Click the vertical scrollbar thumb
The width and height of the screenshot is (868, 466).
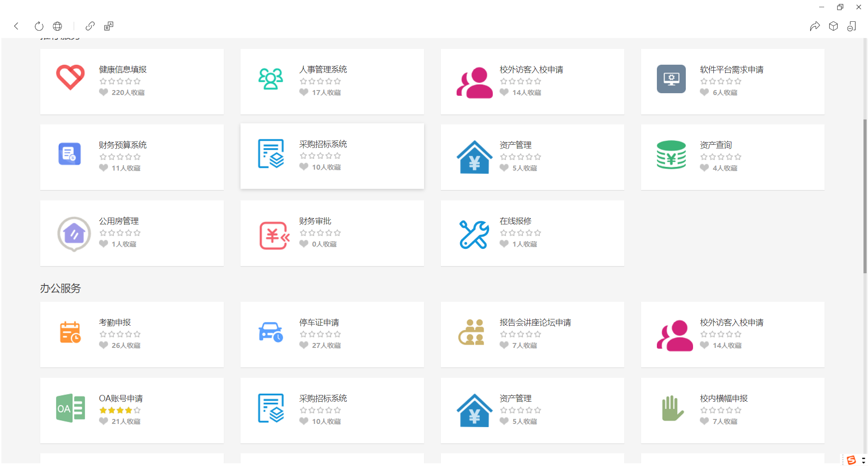coord(865,196)
